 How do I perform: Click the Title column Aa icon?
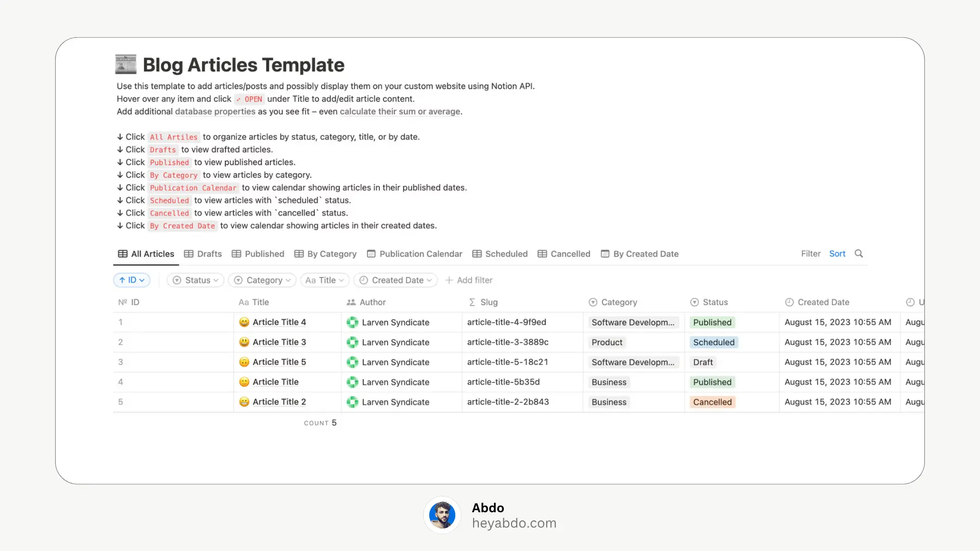(243, 302)
